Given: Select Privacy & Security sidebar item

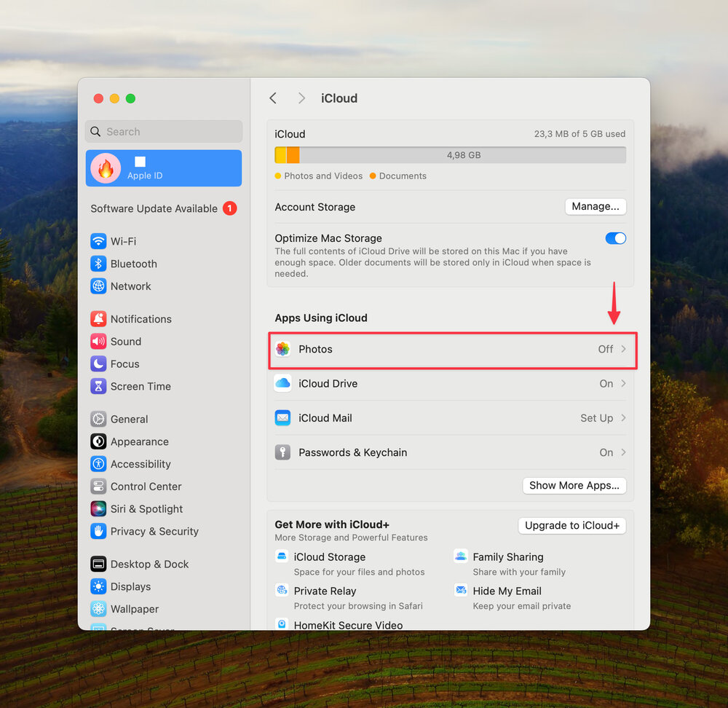Looking at the screenshot, I should pyautogui.click(x=163, y=531).
